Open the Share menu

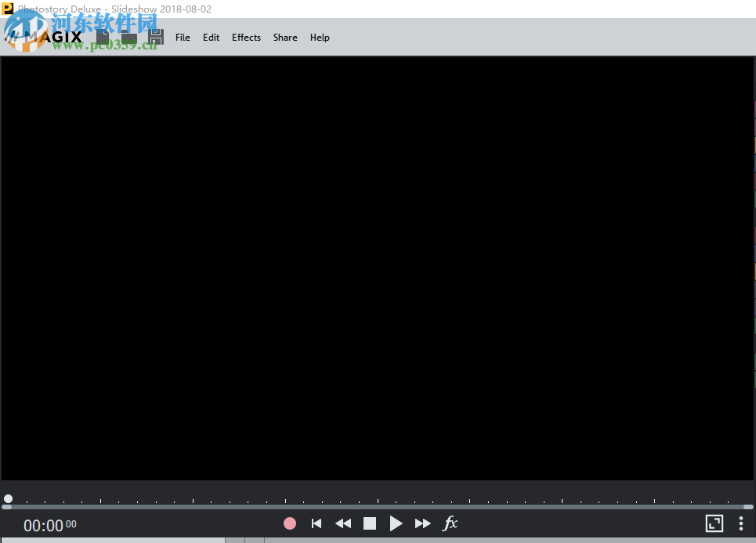(x=285, y=37)
